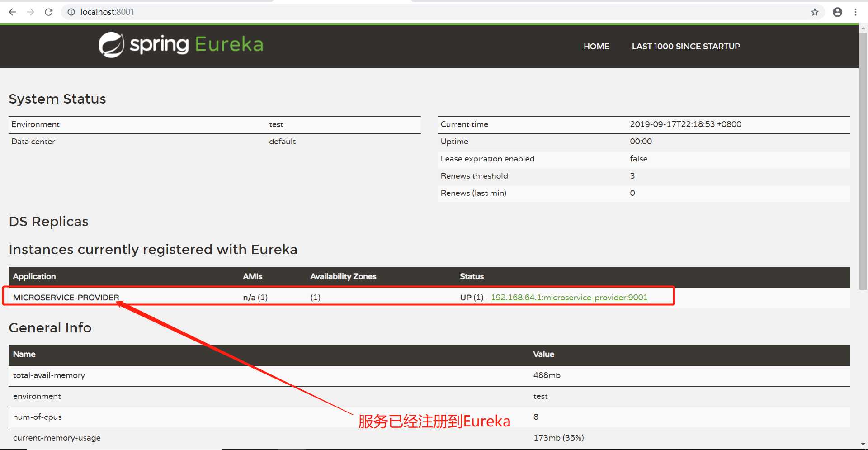Screen dimensions: 868x450
Task: Click the Name column header in General Info
Action: (x=24, y=354)
